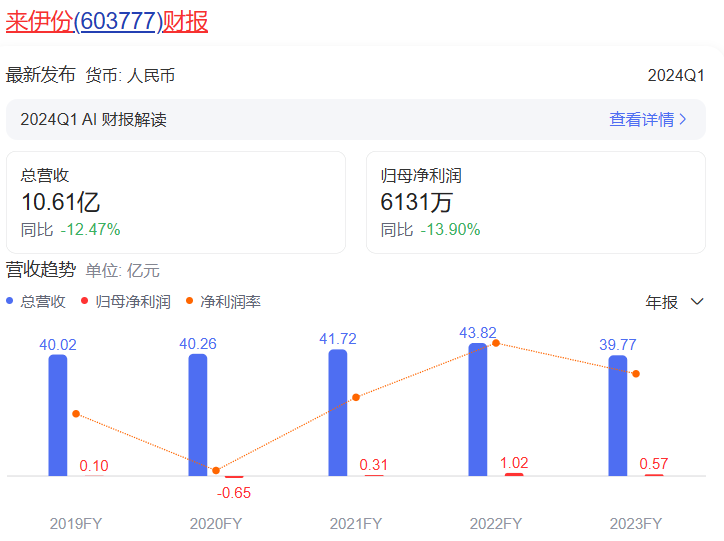Click the 41.72 revenue value label
Screen dimensions: 724x541
click(x=338, y=339)
